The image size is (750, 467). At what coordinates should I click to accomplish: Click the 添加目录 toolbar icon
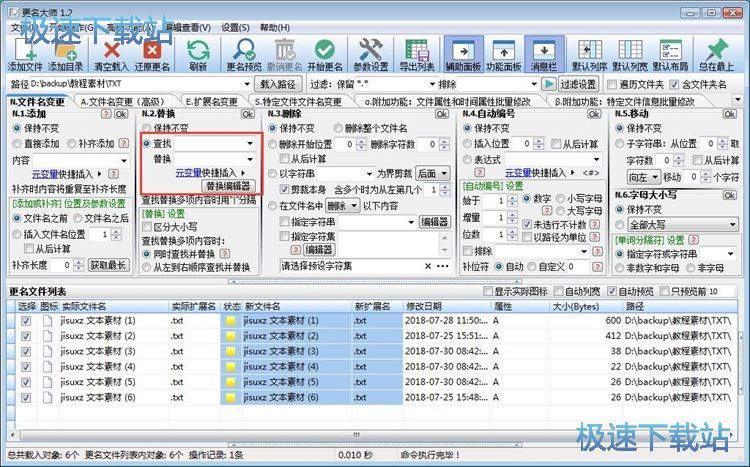click(65, 54)
